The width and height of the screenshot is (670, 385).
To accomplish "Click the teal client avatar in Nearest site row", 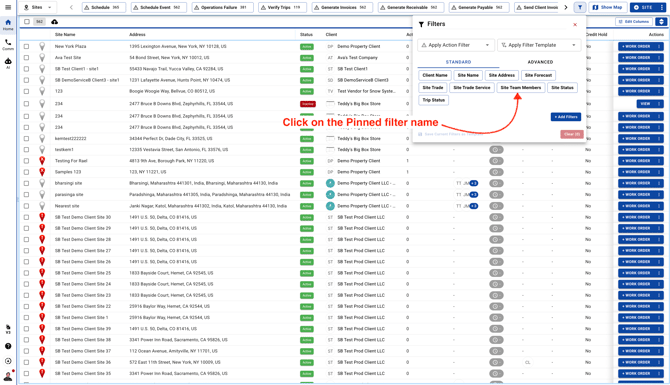I will (330, 206).
